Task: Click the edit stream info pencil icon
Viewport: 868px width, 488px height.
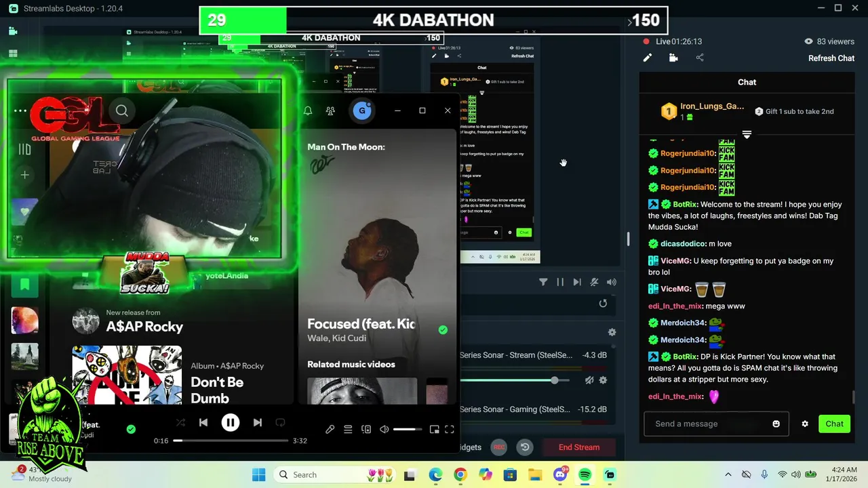Action: coord(648,58)
